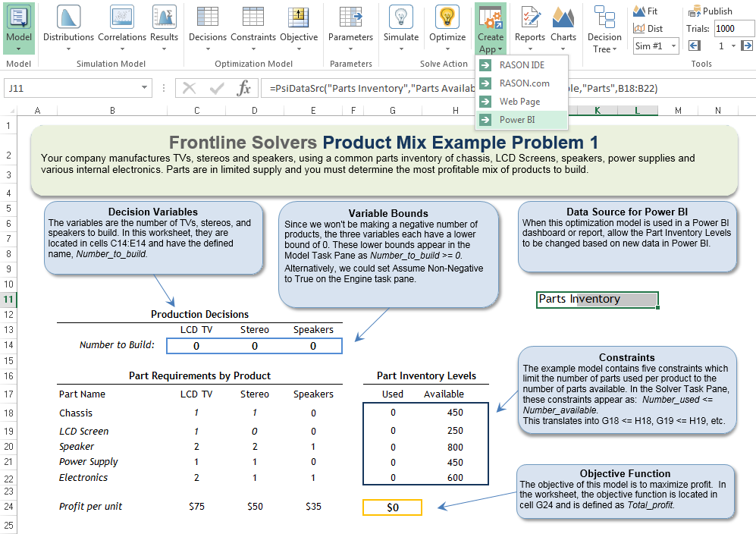Expand the Optimize dropdown arrow
The width and height of the screenshot is (756, 534).
click(x=447, y=49)
